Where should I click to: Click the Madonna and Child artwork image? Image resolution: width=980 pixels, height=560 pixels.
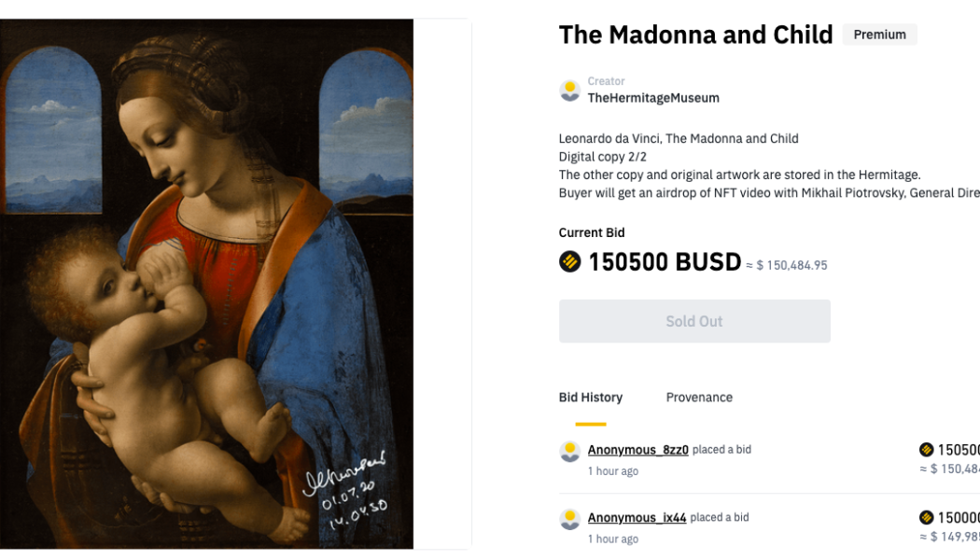click(205, 280)
